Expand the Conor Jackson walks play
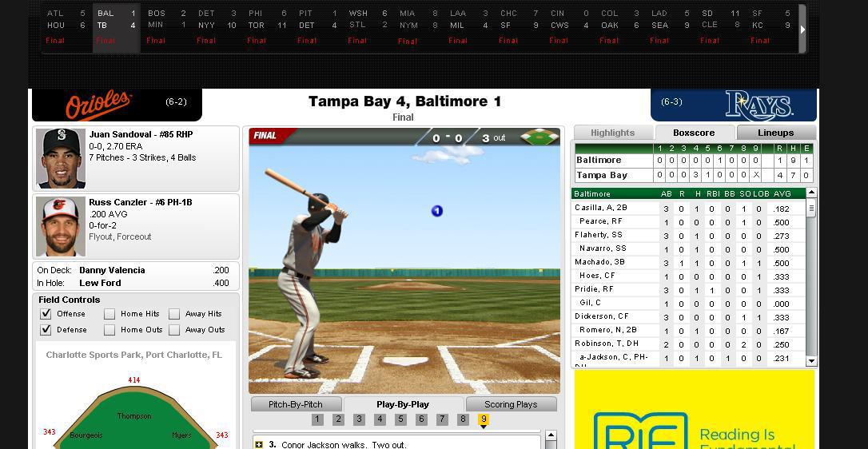 point(258,444)
